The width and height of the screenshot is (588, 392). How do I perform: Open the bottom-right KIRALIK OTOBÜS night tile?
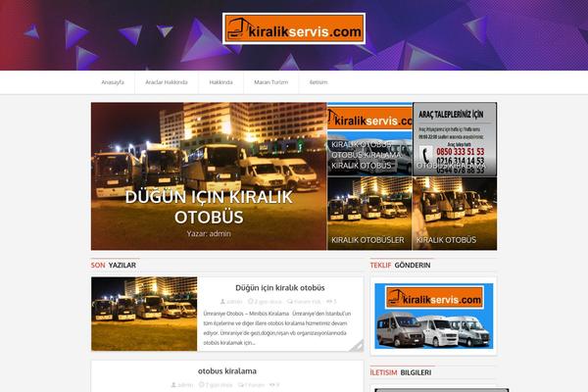tap(455, 214)
